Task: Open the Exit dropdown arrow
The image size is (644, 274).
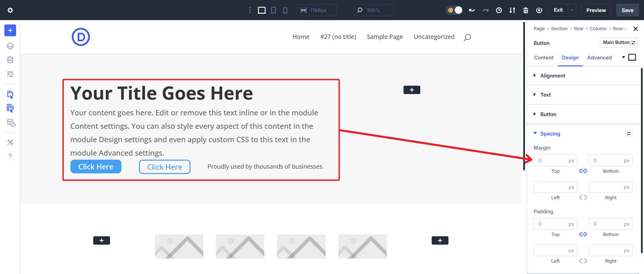Action: pos(572,10)
